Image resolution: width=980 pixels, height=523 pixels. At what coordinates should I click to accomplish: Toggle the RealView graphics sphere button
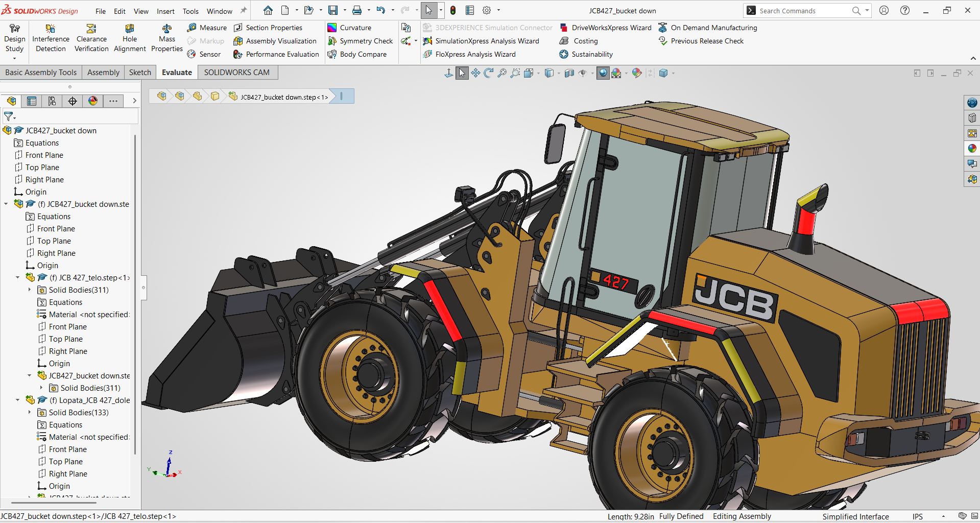point(603,73)
